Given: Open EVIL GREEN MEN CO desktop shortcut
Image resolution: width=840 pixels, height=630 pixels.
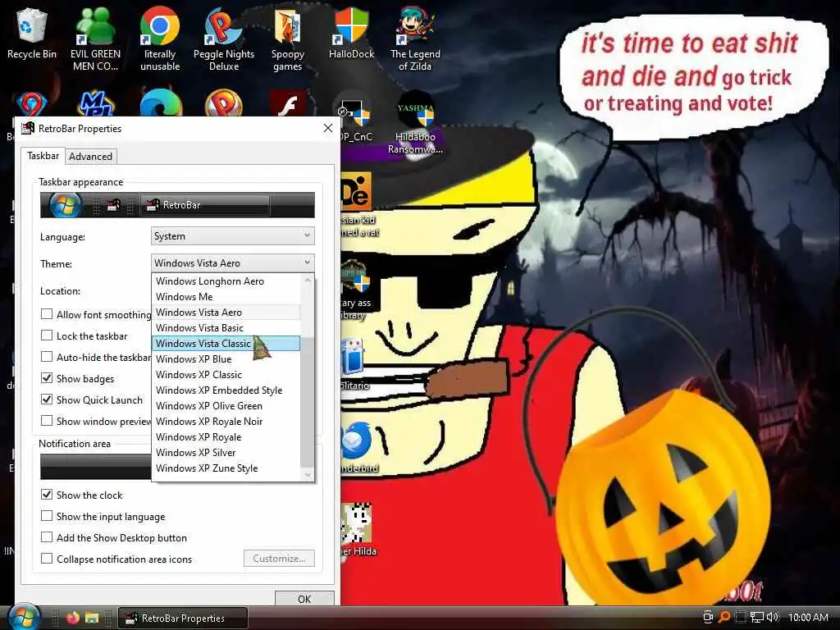Looking at the screenshot, I should tap(95, 40).
